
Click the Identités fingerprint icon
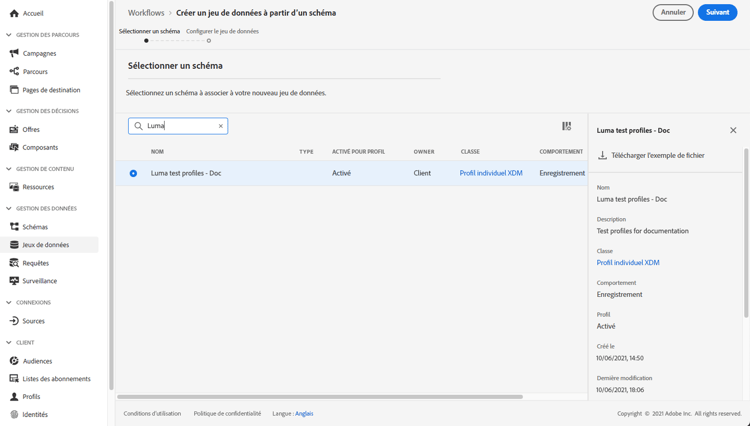click(14, 415)
